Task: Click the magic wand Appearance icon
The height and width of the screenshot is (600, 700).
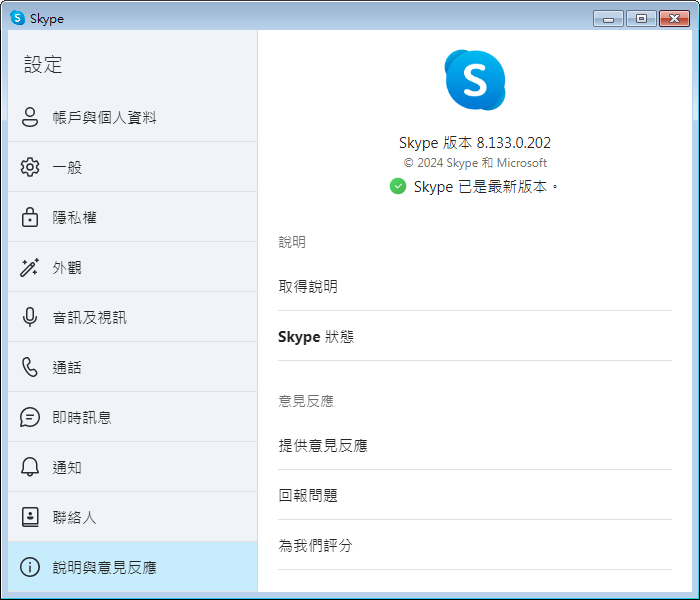Action: click(x=30, y=267)
